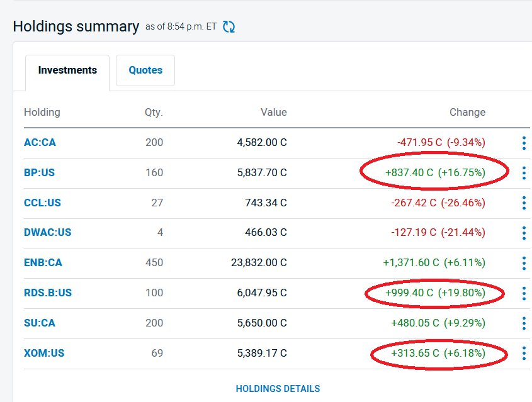Select the Holdings summary heading

coord(76,26)
